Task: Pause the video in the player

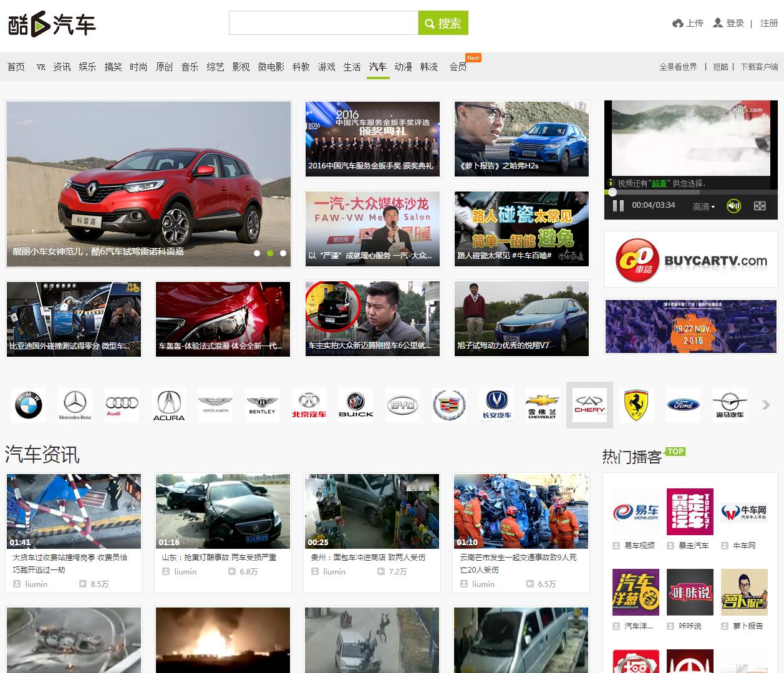Action: coord(618,206)
